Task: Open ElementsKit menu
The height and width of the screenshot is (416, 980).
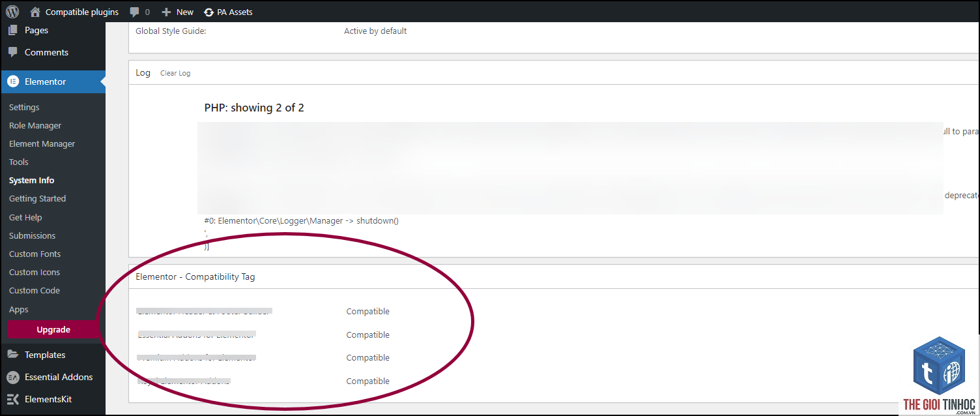Action: pyautogui.click(x=48, y=399)
